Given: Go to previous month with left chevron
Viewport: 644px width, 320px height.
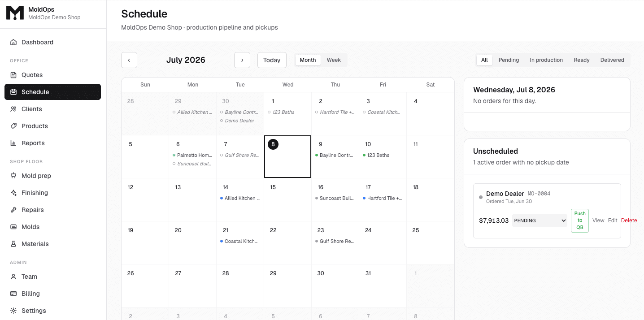Looking at the screenshot, I should 129,60.
